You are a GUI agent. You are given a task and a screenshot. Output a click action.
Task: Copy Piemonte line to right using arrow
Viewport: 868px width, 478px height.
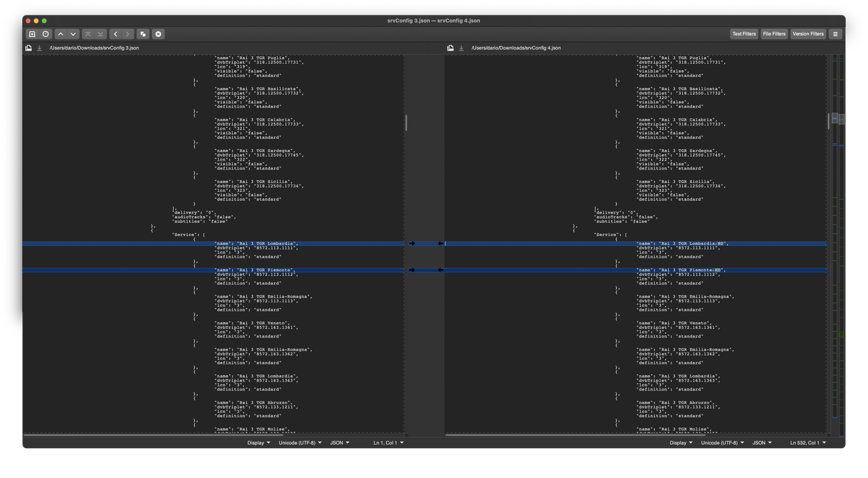(412, 270)
